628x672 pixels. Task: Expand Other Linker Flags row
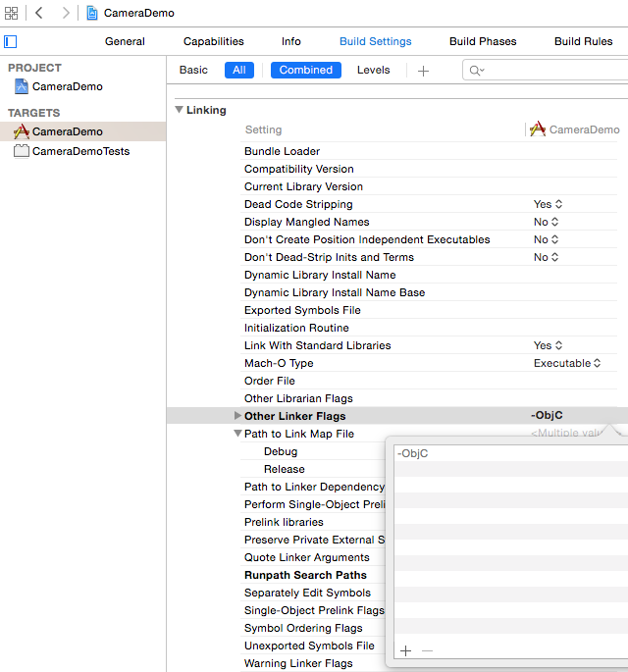coord(237,415)
